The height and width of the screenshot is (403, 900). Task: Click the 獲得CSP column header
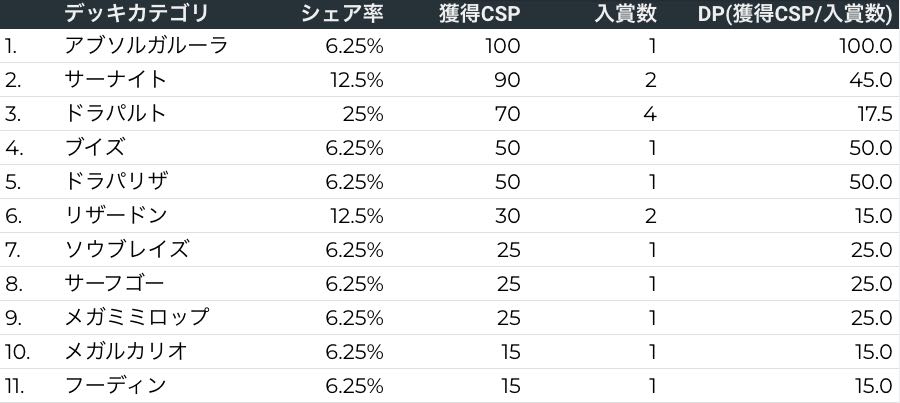point(479,14)
